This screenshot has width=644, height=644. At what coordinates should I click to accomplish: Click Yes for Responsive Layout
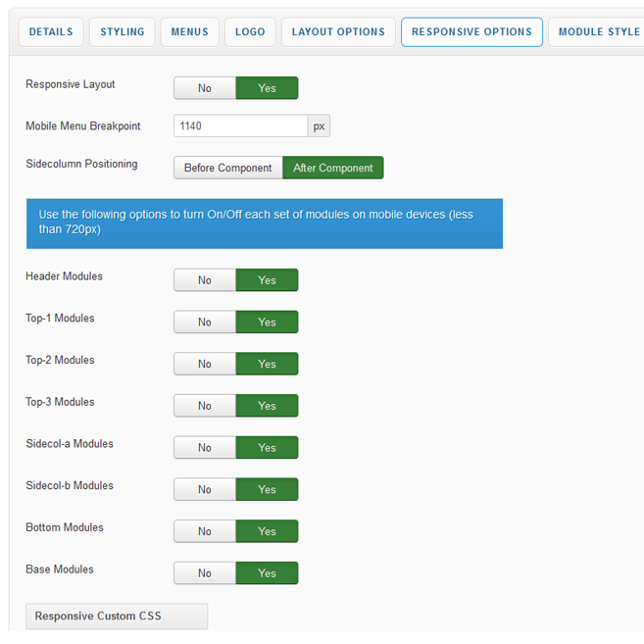(x=267, y=88)
